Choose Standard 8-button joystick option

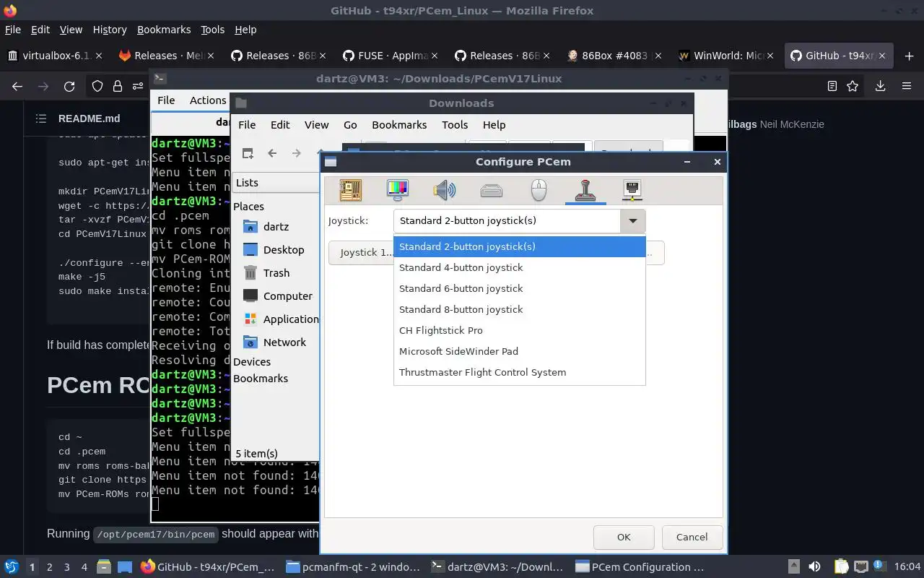(x=519, y=309)
